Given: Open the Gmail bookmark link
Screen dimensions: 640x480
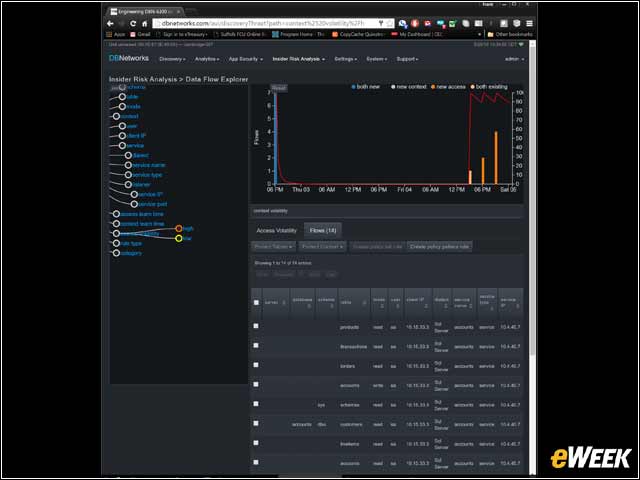Looking at the screenshot, I should pos(141,34).
